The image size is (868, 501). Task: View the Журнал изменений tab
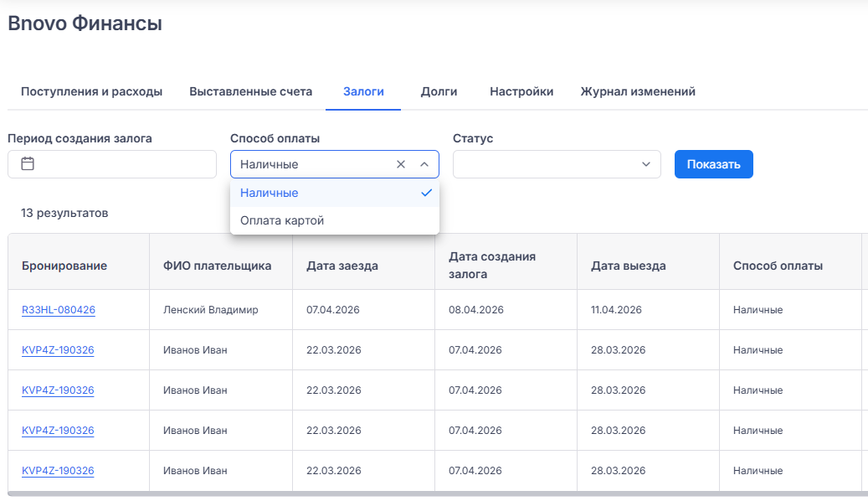pyautogui.click(x=638, y=91)
